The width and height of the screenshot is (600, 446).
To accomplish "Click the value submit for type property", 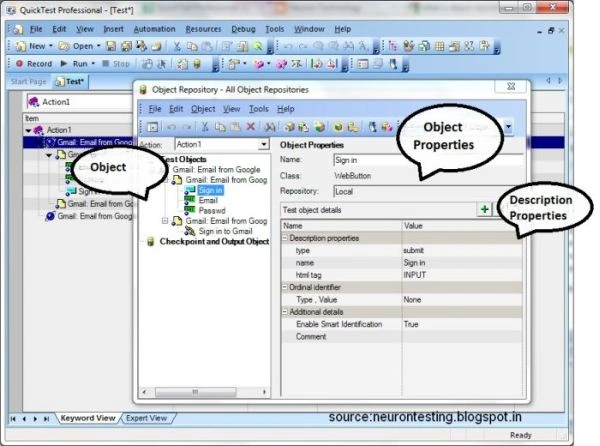I will pyautogui.click(x=413, y=251).
